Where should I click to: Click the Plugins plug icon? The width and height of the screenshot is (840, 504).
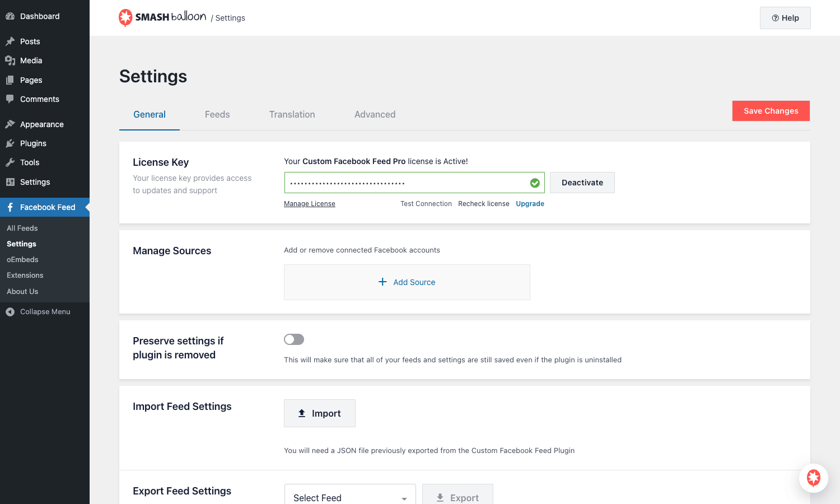(x=10, y=143)
